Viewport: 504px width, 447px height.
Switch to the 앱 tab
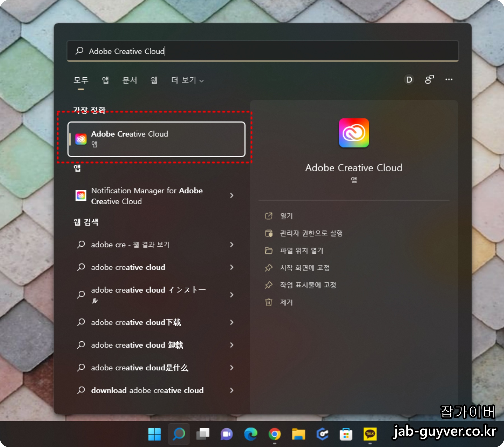click(x=105, y=80)
